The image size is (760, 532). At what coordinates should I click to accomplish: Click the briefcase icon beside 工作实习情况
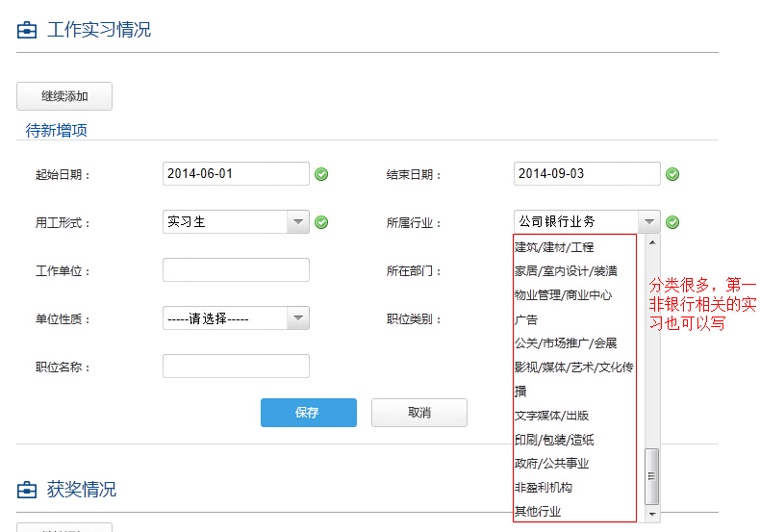[27, 30]
